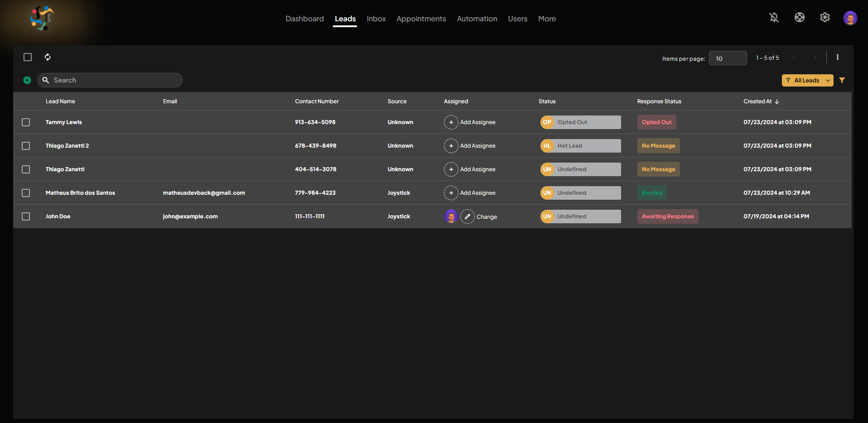Open the help lifebuoy icon
The height and width of the screenshot is (423, 868).
click(799, 18)
